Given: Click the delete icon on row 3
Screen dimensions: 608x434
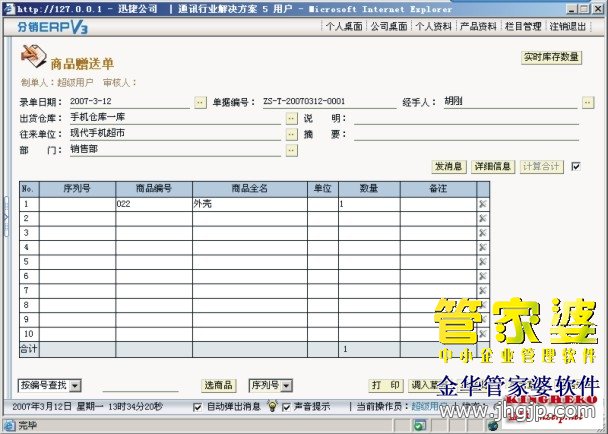Looking at the screenshot, I should point(483,233).
